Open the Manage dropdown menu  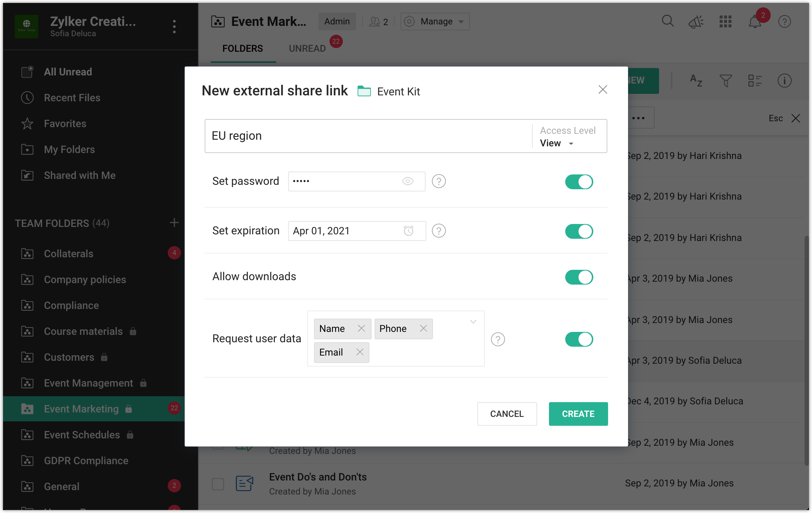point(435,22)
